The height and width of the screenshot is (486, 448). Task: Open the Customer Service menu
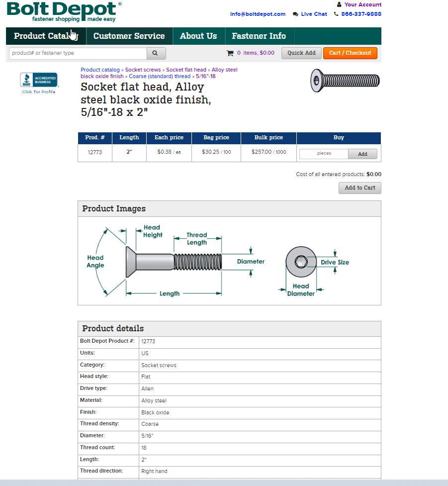pos(129,36)
